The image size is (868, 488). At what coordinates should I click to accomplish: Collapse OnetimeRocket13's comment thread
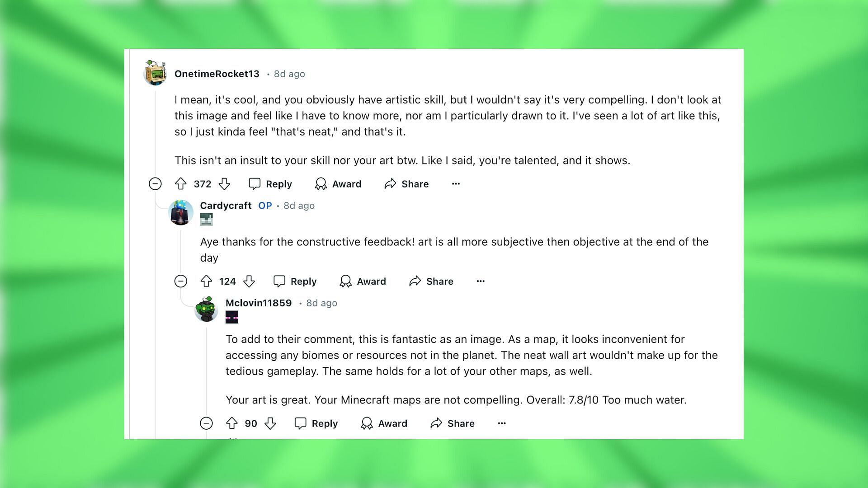pyautogui.click(x=155, y=184)
